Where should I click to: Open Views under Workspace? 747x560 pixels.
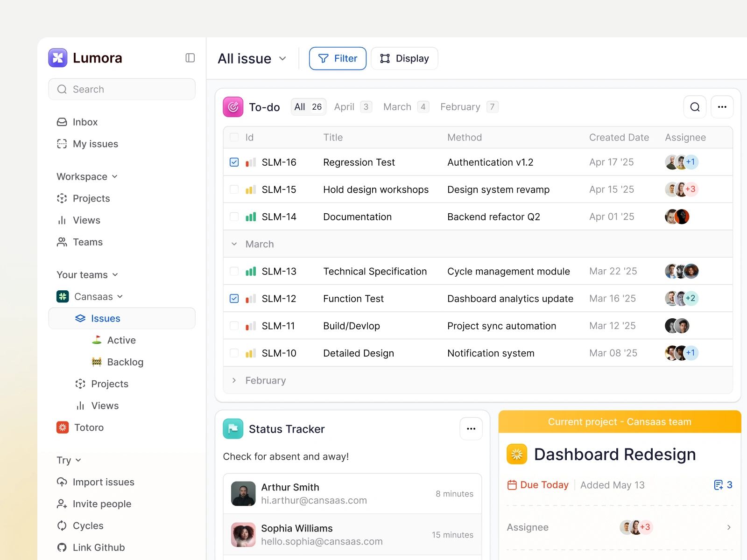click(78, 220)
